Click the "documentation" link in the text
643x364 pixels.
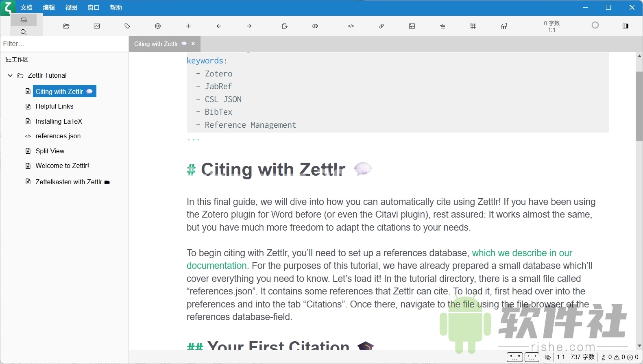tap(217, 266)
